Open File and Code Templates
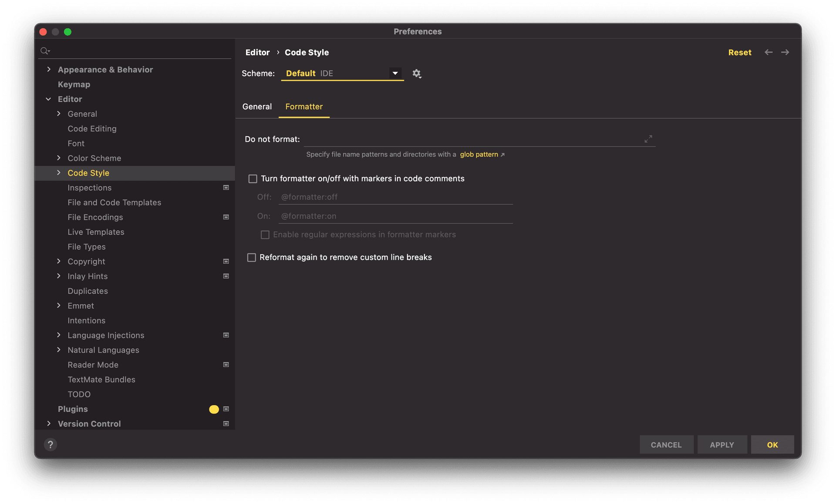The image size is (836, 504). click(x=114, y=202)
